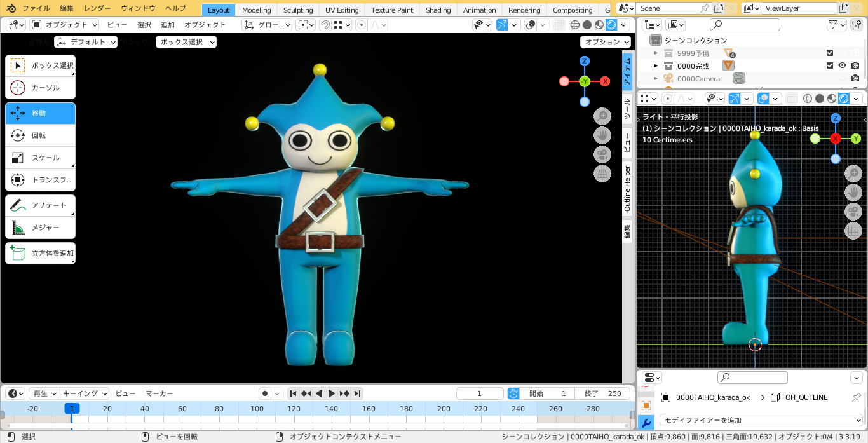Select the Annotate tool
This screenshot has width=868, height=443.
click(40, 205)
